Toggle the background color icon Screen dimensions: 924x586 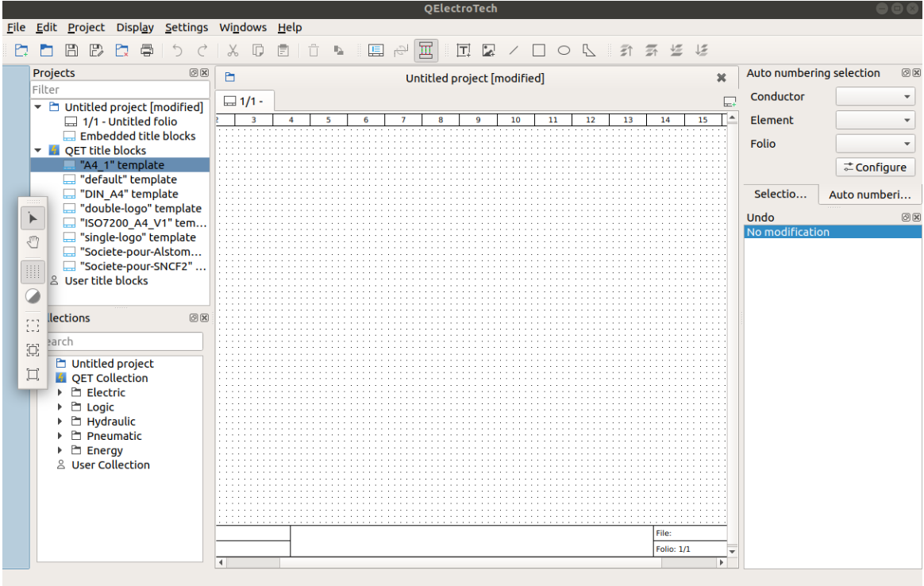point(33,296)
